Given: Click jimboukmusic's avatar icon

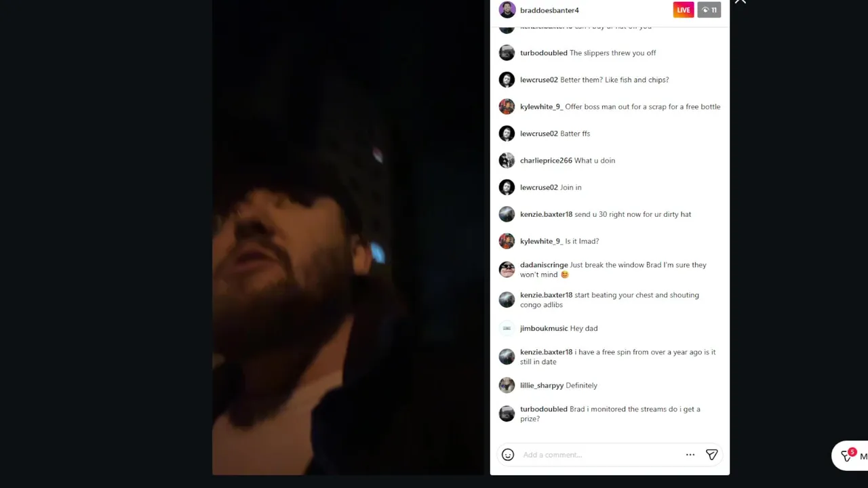Looking at the screenshot, I should coord(507,329).
